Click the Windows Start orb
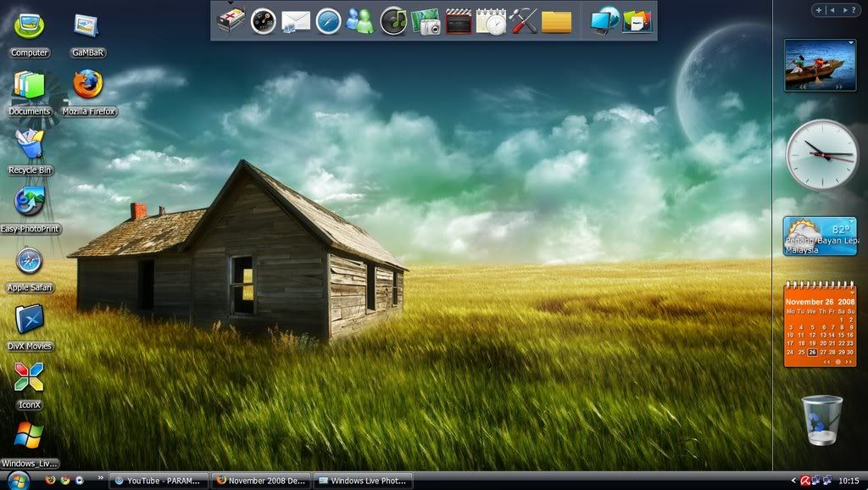The width and height of the screenshot is (868, 490). coord(19,480)
